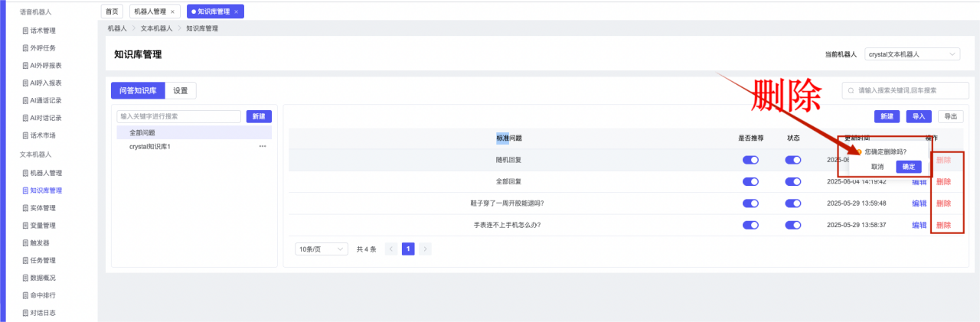Click 导入 button above the table
The width and height of the screenshot is (980, 322).
click(x=918, y=116)
